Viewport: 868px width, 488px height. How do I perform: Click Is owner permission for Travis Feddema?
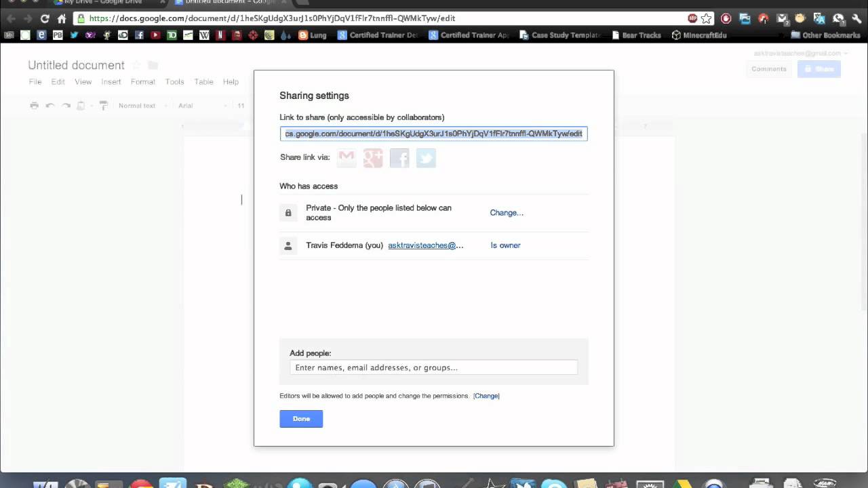[505, 245]
